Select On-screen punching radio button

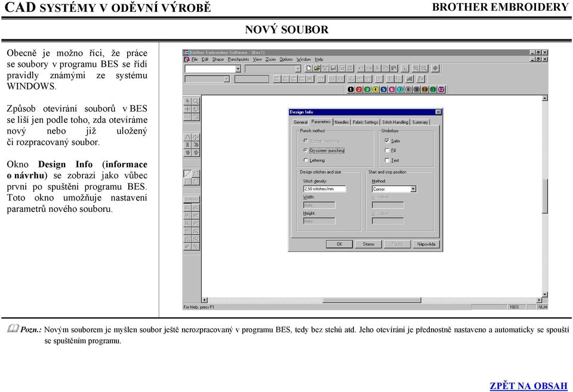306,150
